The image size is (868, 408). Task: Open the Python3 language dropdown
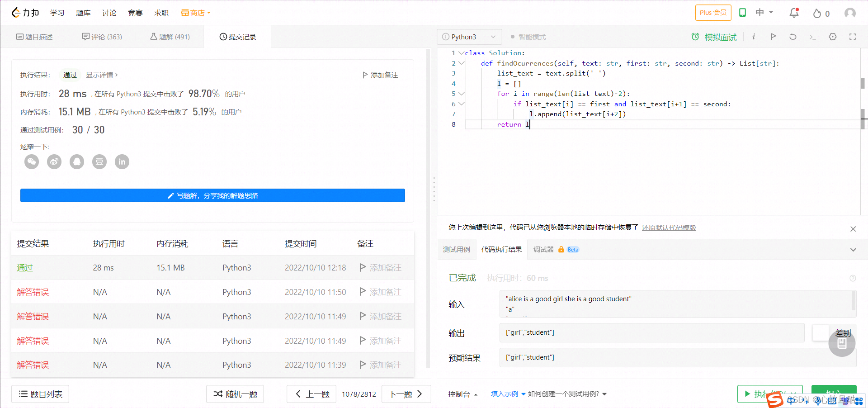point(469,37)
